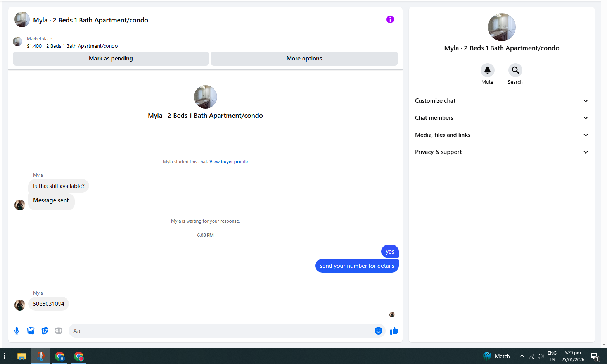Expand the Privacy & support section

pyautogui.click(x=502, y=152)
